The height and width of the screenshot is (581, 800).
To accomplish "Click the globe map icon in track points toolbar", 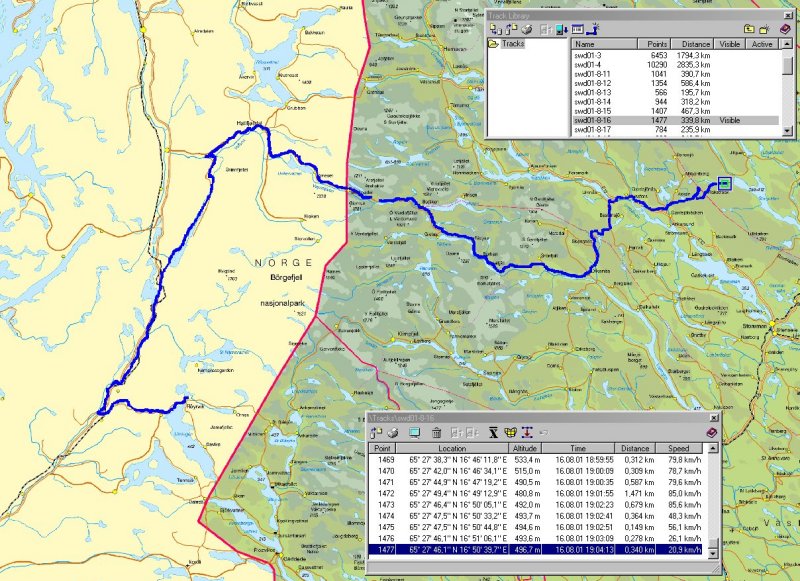I will (x=509, y=432).
